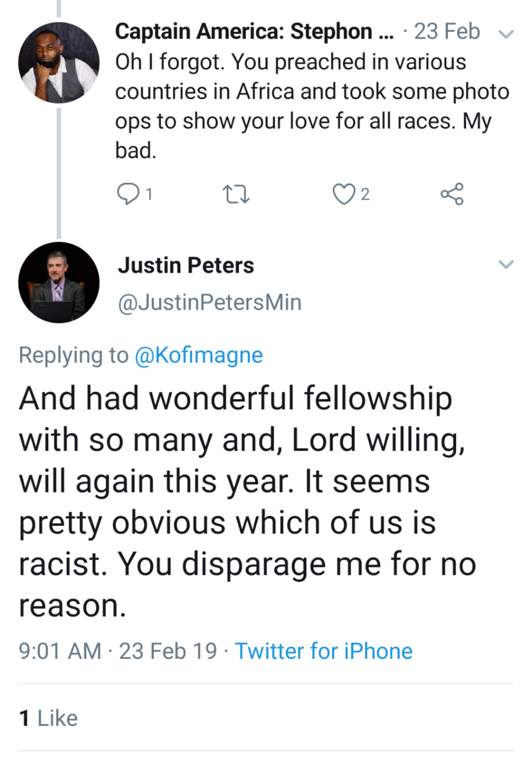The image size is (532, 757).
Task: Retweet Captain America's tweet
Action: (236, 194)
